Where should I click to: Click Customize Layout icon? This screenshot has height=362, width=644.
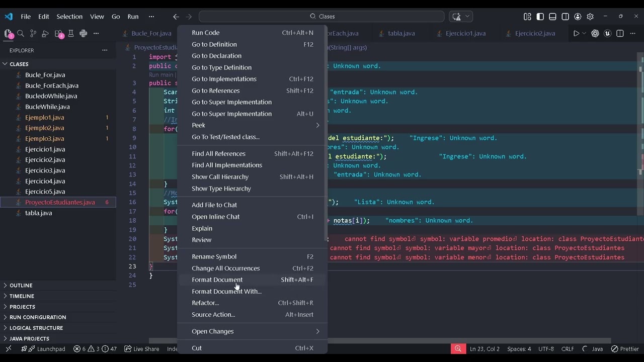527,17
